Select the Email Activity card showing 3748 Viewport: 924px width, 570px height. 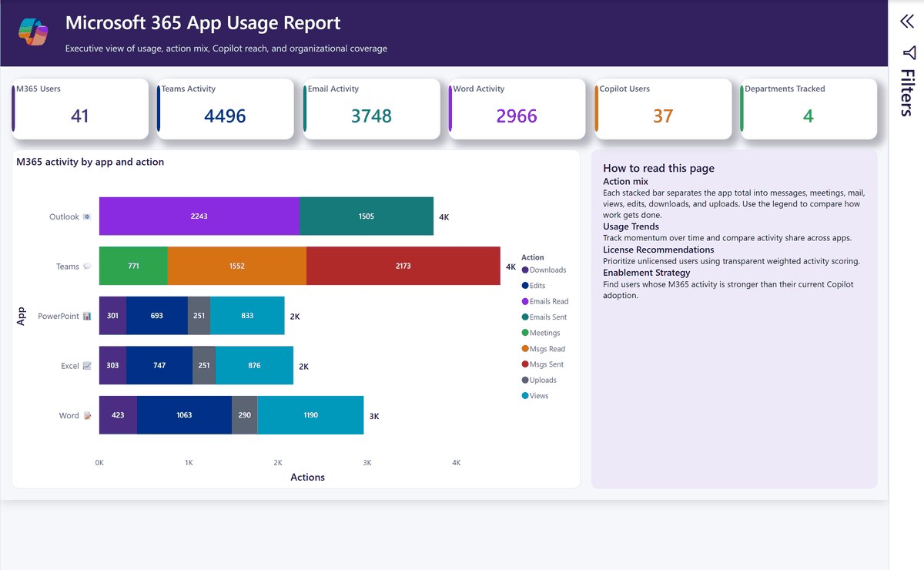click(x=371, y=109)
